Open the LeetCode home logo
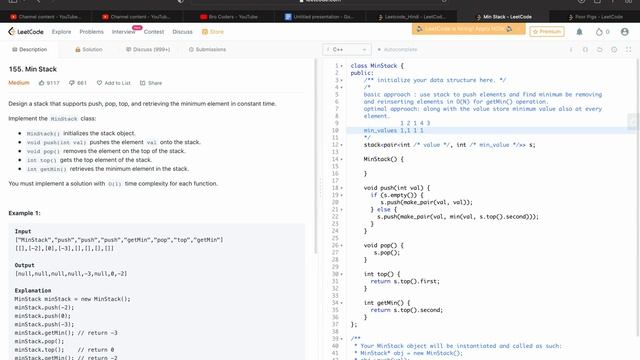Screen dimensions: 640x360 click(x=25, y=31)
